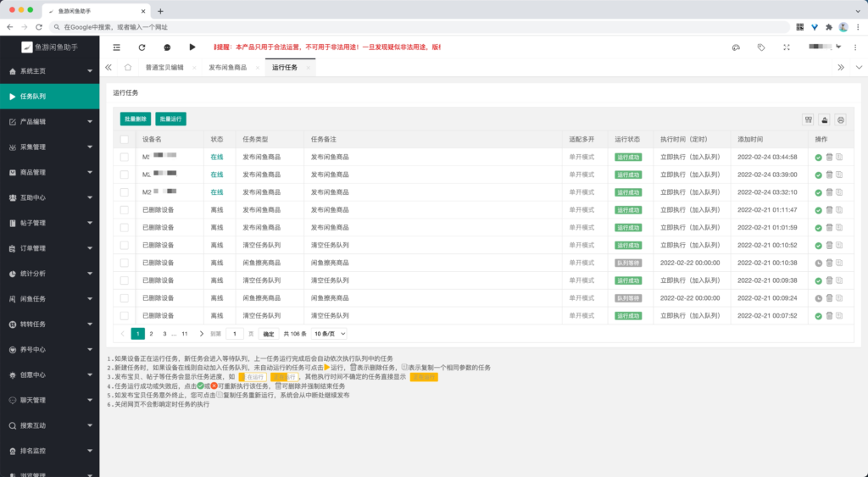Expand the 采集管理 sidebar menu
This screenshot has height=477, width=868.
pyautogui.click(x=49, y=147)
